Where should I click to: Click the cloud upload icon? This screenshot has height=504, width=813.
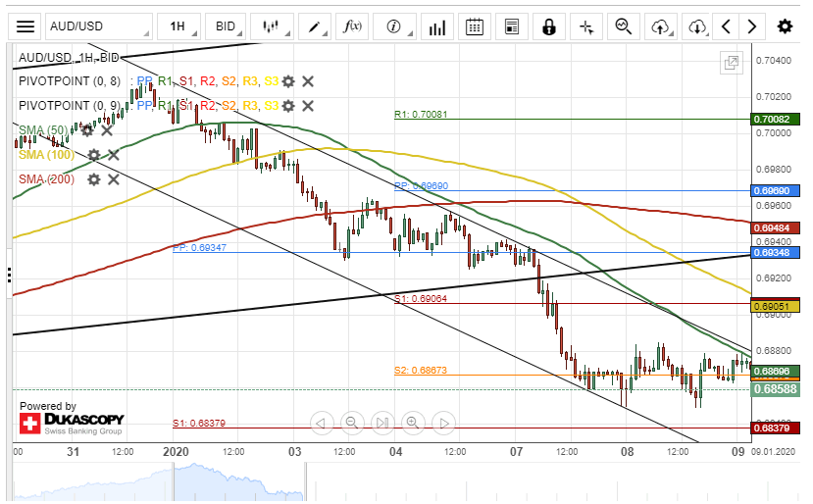[661, 26]
